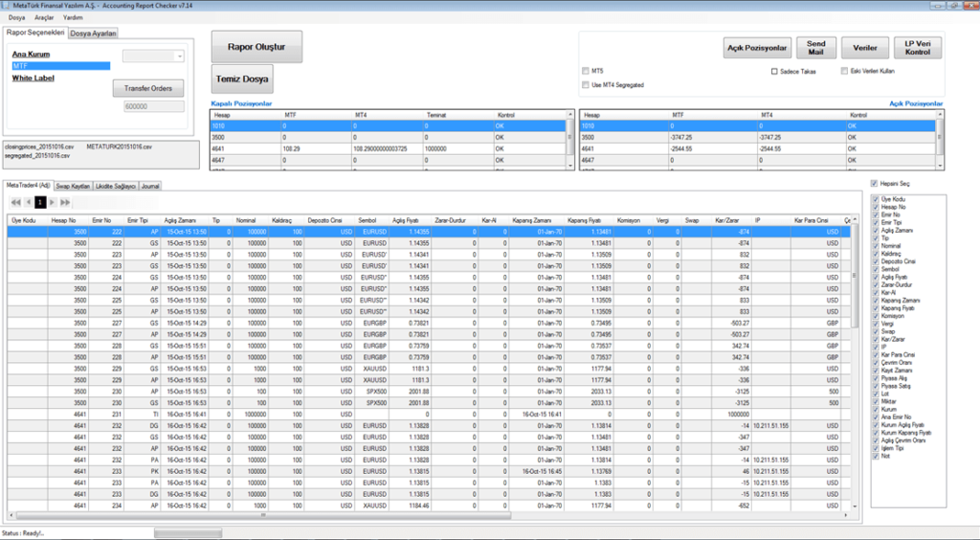Enable the MT5 checkbox
This screenshot has width=980, height=540.
(586, 71)
